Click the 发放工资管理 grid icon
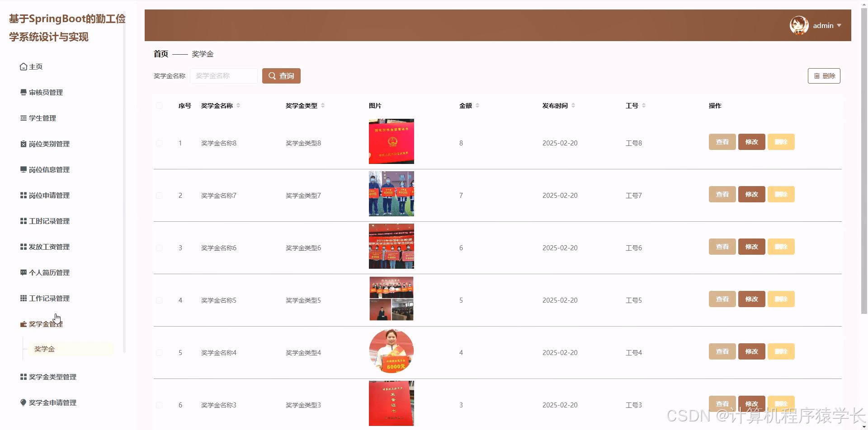This screenshot has width=868, height=430. coord(24,247)
